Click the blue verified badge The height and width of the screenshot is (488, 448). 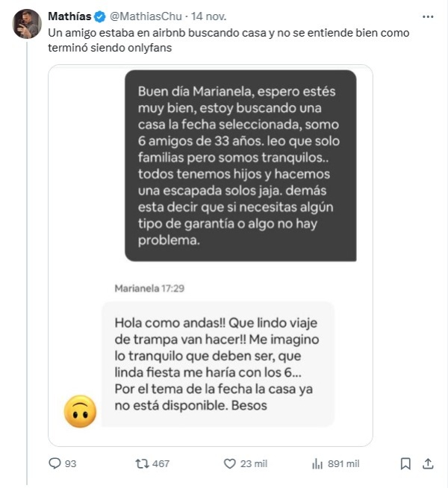coord(100,16)
